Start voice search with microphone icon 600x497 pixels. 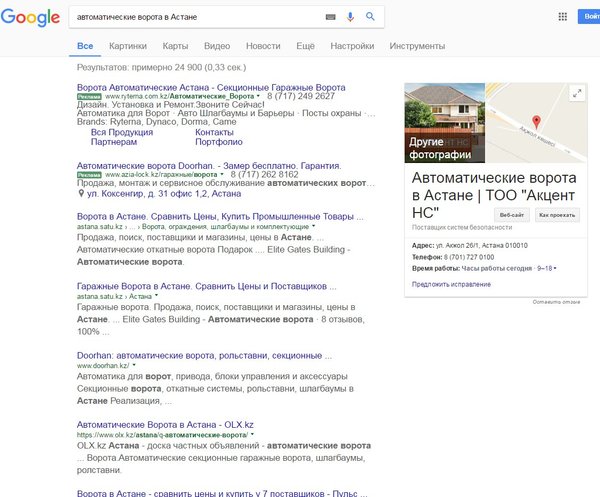coord(351,18)
